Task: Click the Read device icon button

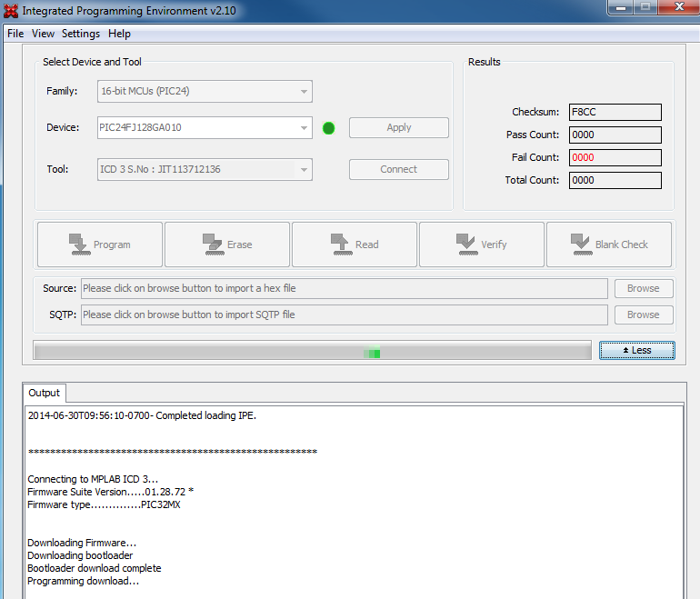Action: pos(355,245)
